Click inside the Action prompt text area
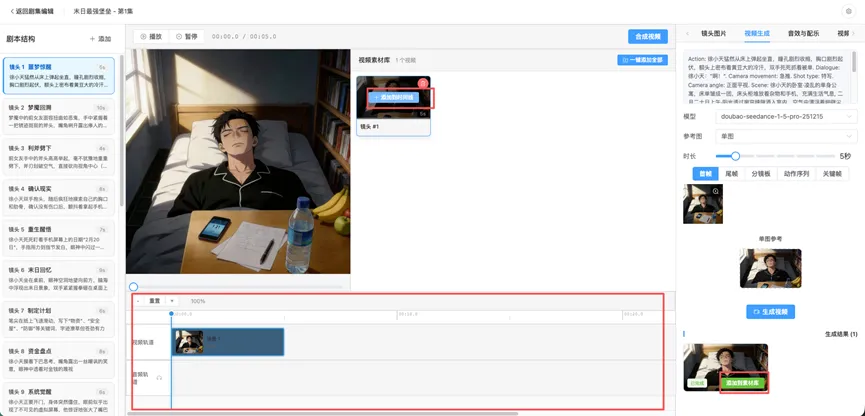 (767, 78)
